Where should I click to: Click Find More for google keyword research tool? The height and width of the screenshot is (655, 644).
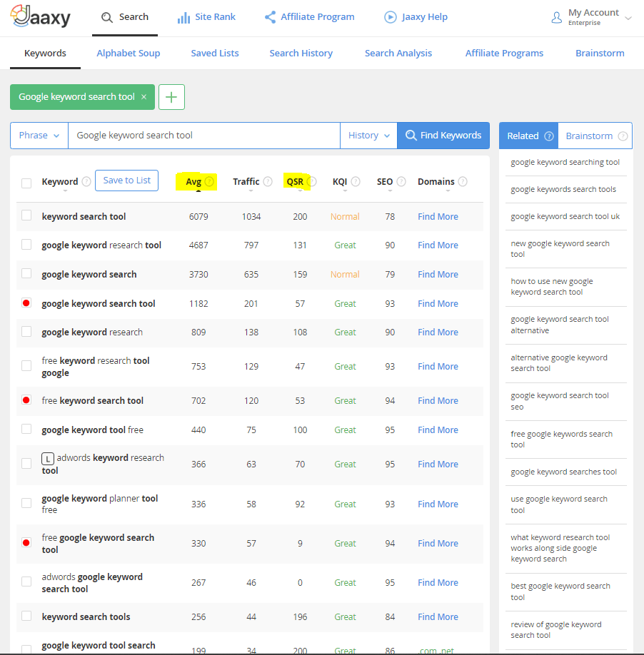pyautogui.click(x=438, y=245)
